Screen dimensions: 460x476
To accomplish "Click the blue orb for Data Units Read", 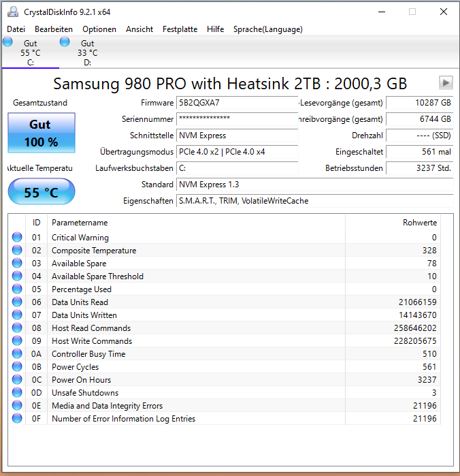I will coord(17,302).
